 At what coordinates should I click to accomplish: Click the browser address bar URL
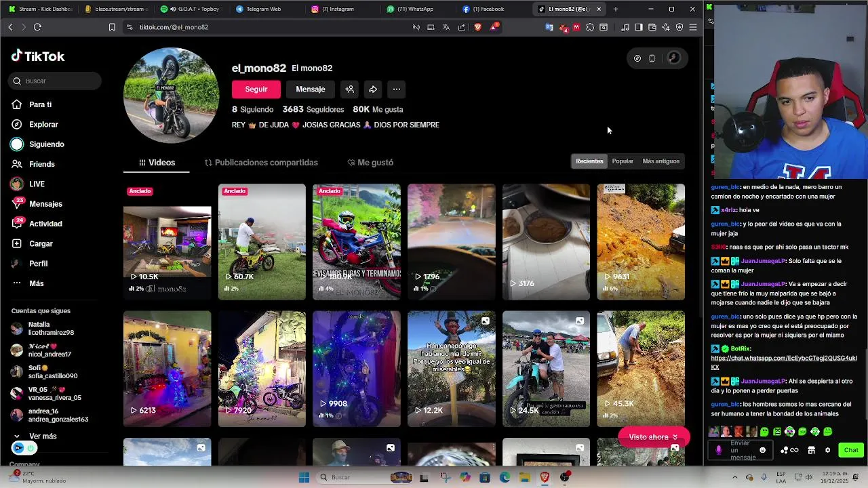[x=174, y=27]
